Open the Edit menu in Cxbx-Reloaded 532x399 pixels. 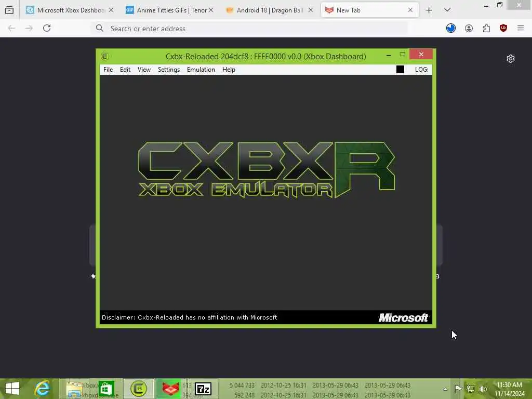click(x=125, y=70)
